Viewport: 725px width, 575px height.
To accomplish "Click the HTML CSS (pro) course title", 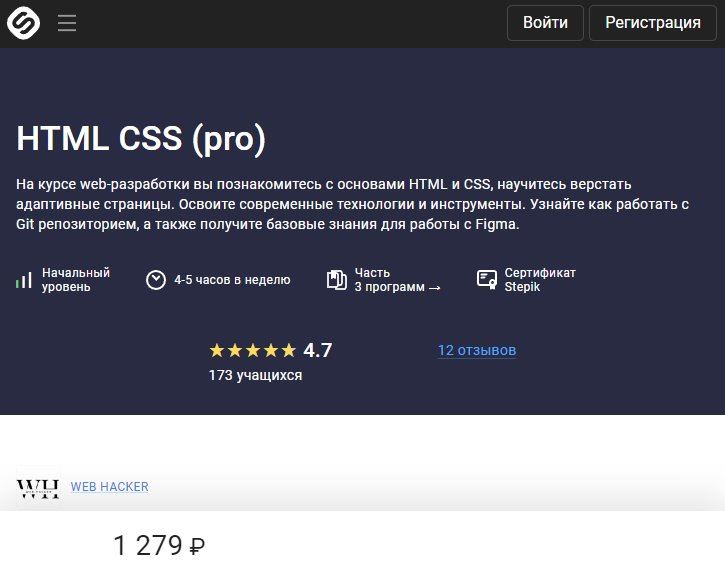I will coord(141,140).
